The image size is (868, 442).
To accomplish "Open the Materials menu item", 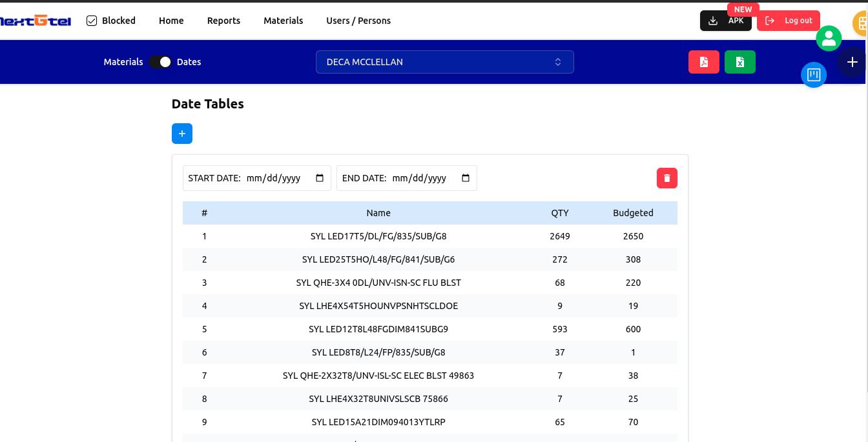I will pyautogui.click(x=283, y=21).
